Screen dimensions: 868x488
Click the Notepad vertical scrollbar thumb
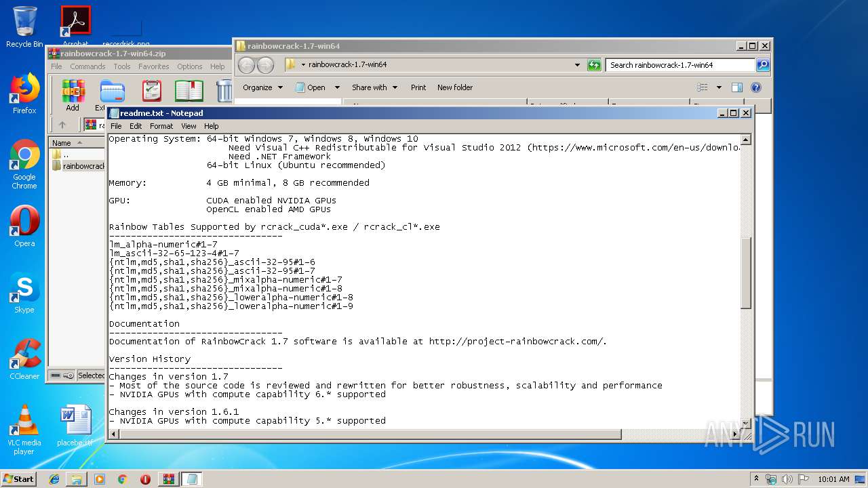click(746, 273)
